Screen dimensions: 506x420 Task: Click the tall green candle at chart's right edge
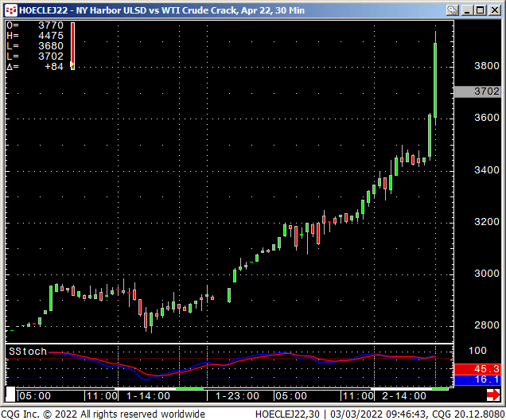[x=435, y=80]
